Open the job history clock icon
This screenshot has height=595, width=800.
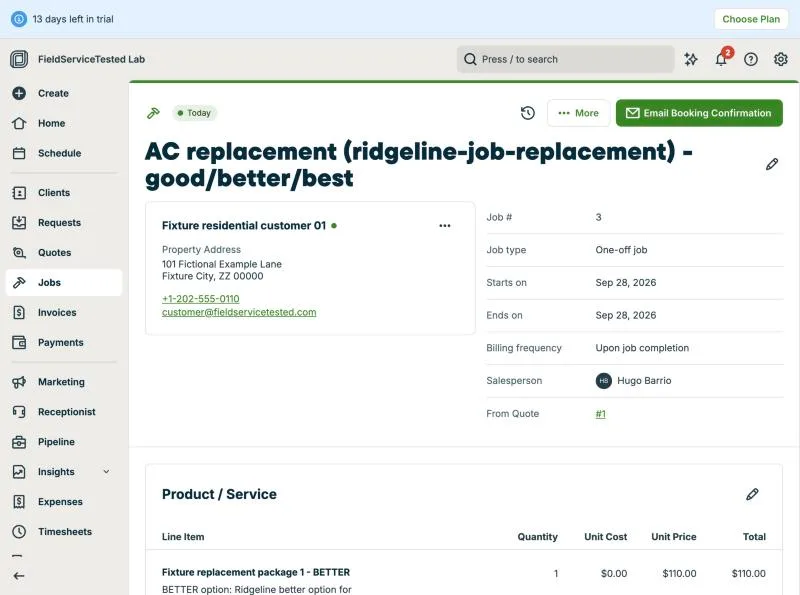528,113
